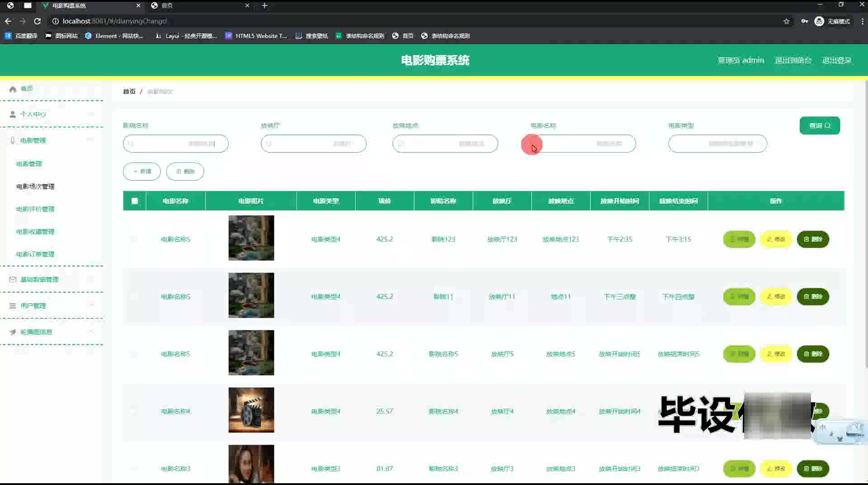Click the 查询 search button
The height and width of the screenshot is (485, 868).
pyautogui.click(x=820, y=126)
